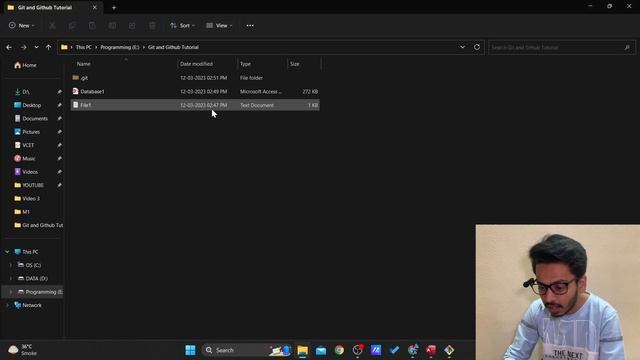
Task: Open the blue checkmark To Do icon
Action: point(394,350)
